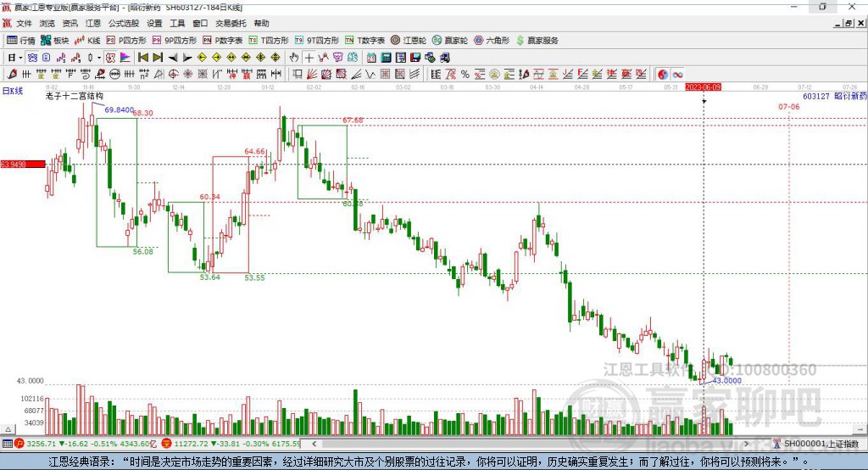Image resolution: width=868 pixels, height=470 pixels.
Task: Open the 文件 menu
Action: tap(24, 23)
